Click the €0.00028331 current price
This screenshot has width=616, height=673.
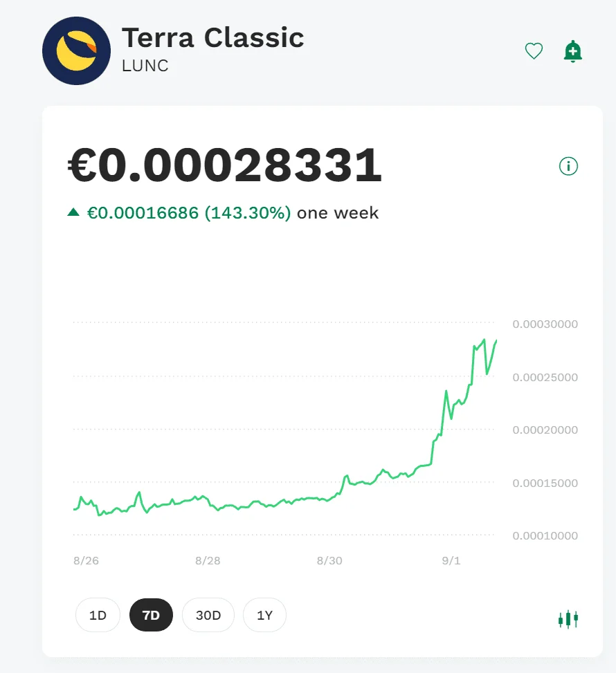point(225,165)
